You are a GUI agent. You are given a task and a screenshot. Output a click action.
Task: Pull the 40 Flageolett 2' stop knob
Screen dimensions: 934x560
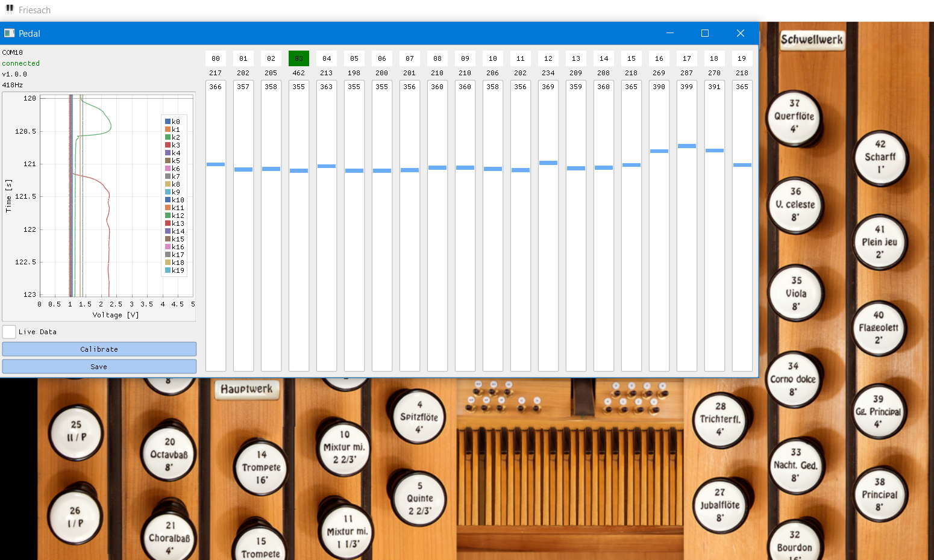click(x=879, y=328)
